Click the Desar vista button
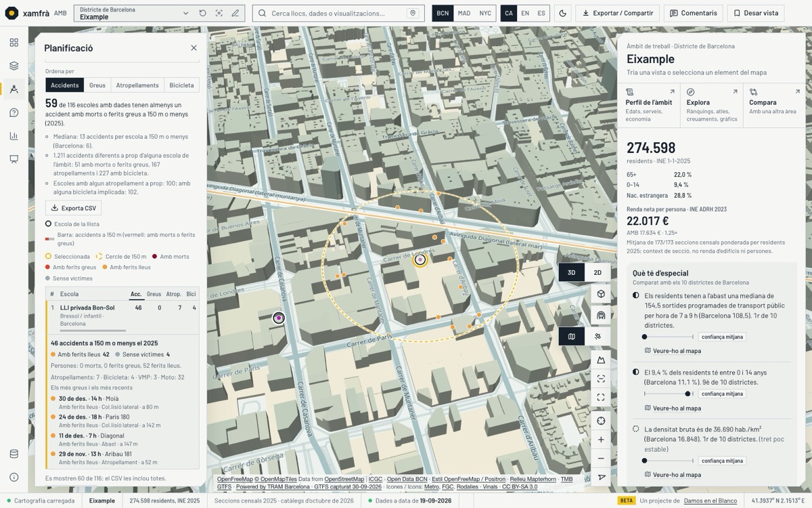The width and height of the screenshot is (812, 508). [x=756, y=13]
